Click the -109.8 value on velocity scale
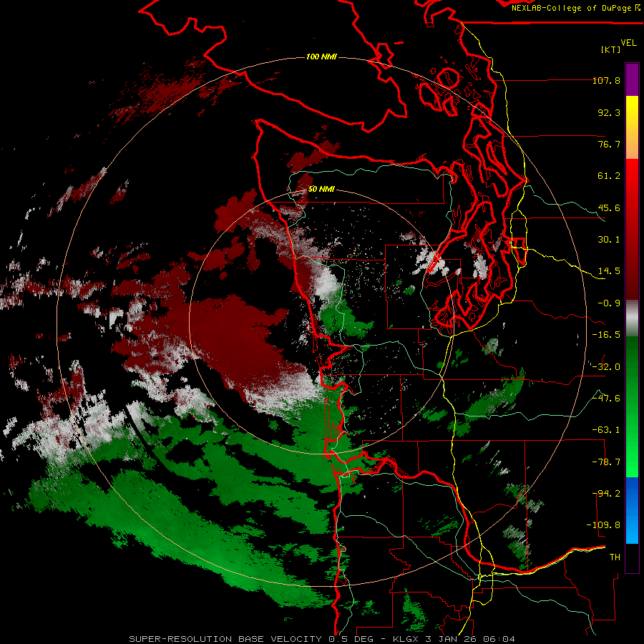Viewport: 644px width, 644px height. point(603,525)
